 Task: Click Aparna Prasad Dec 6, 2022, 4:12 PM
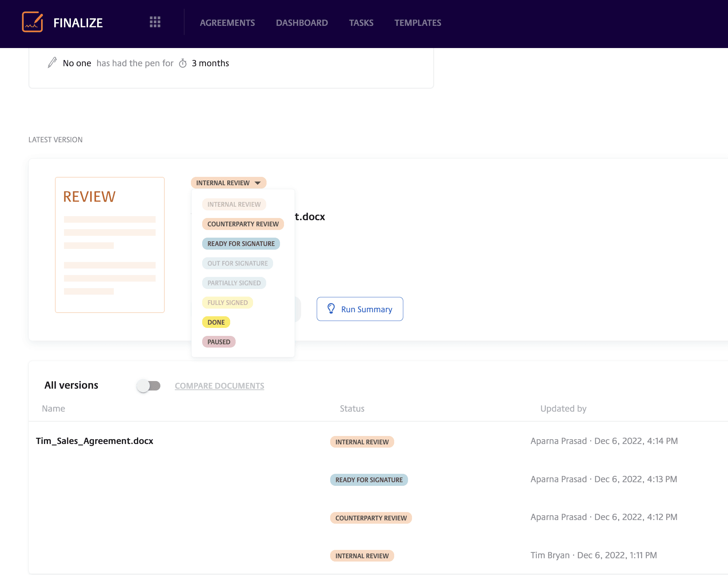(604, 517)
